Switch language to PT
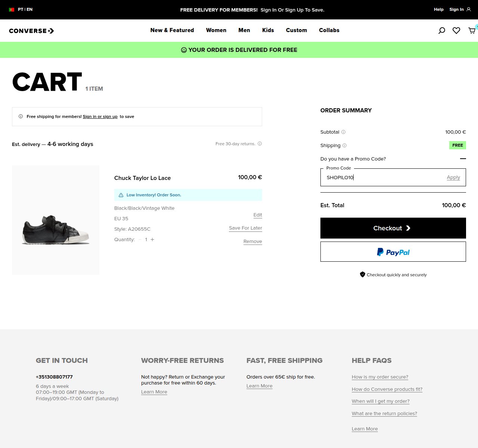 pos(21,9)
